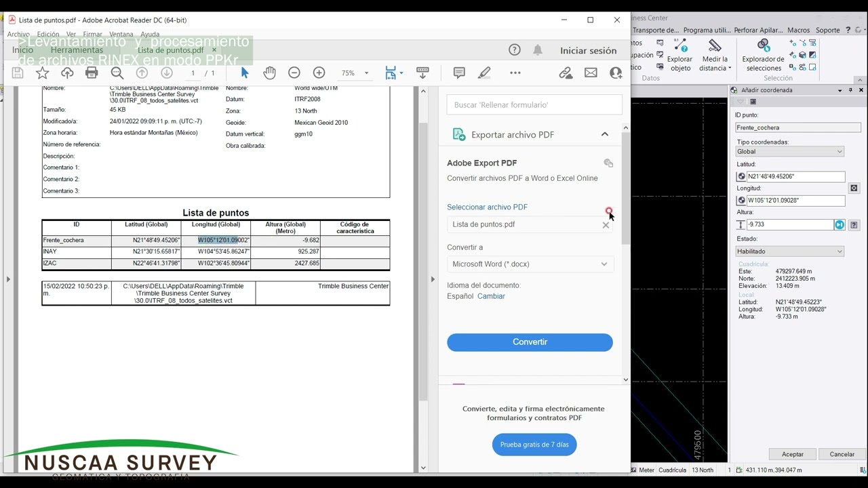Click the star bookmark icon in Acrobat toolbar
This screenshot has width=868, height=488.
[42, 73]
